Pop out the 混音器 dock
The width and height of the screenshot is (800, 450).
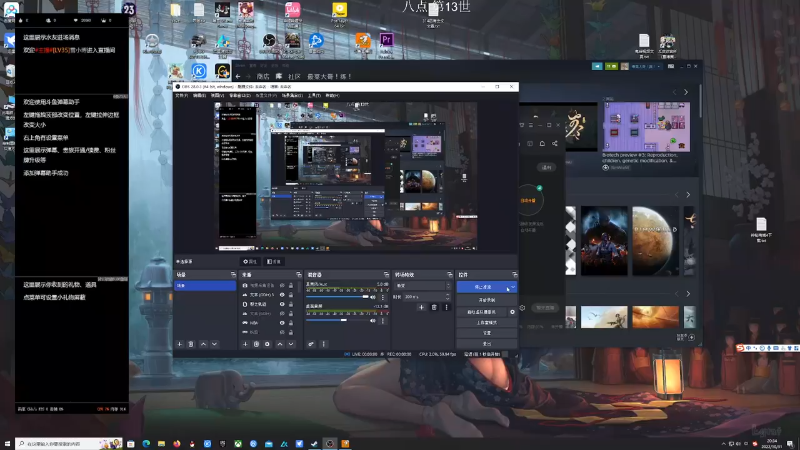386,274
